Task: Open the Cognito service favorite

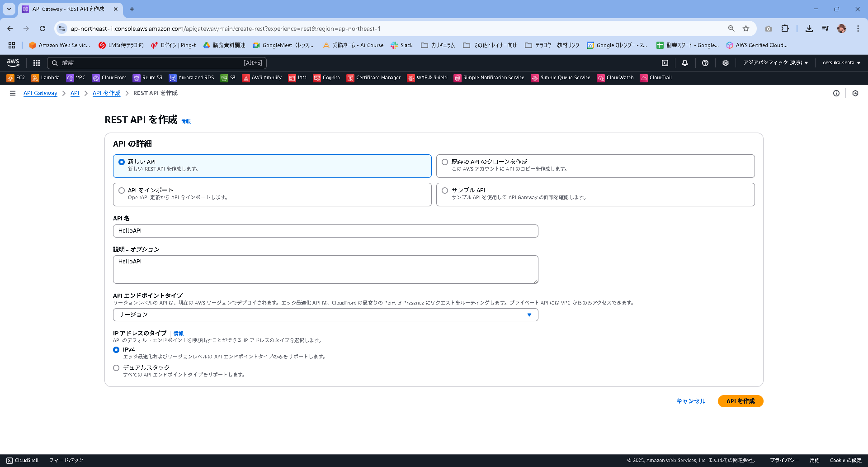Action: (326, 77)
